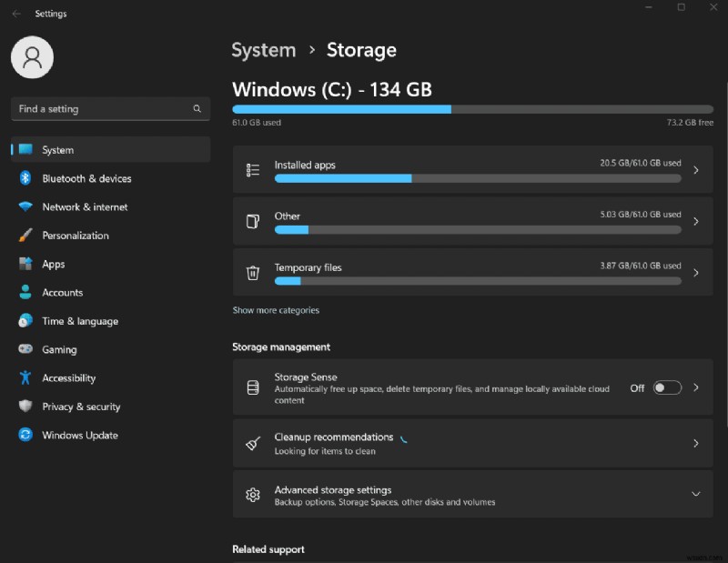
Task: Click the Storage Sense drive icon
Action: [x=253, y=387]
